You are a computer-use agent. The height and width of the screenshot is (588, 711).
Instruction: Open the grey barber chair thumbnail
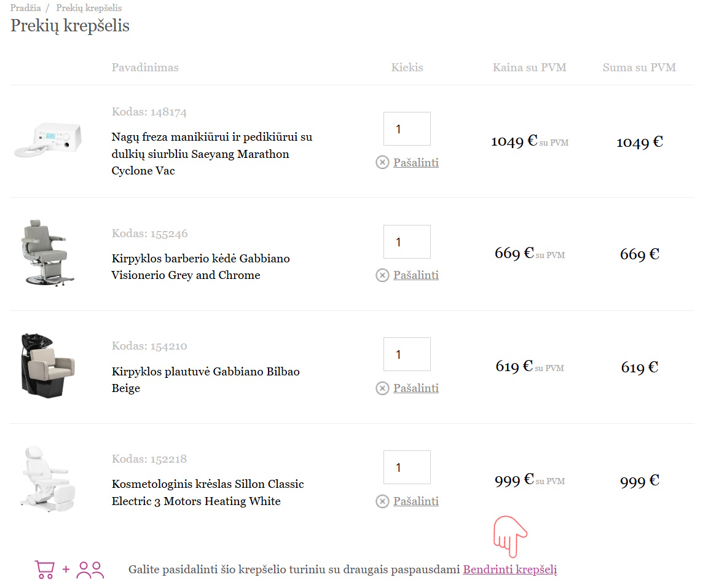[x=48, y=253]
